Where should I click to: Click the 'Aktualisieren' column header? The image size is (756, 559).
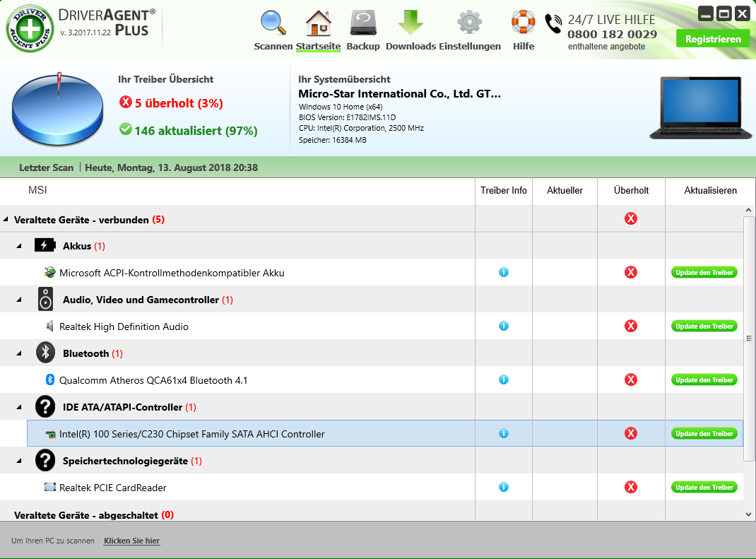point(710,191)
